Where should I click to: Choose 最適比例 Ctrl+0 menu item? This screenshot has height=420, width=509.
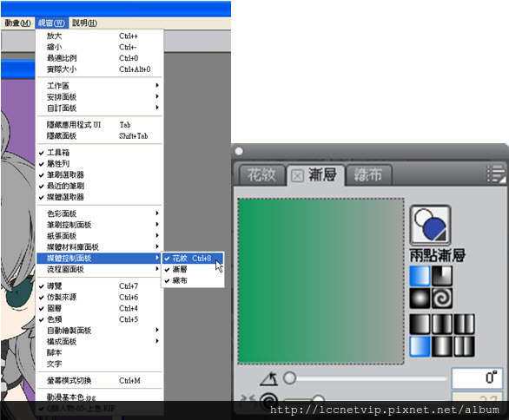coord(99,58)
